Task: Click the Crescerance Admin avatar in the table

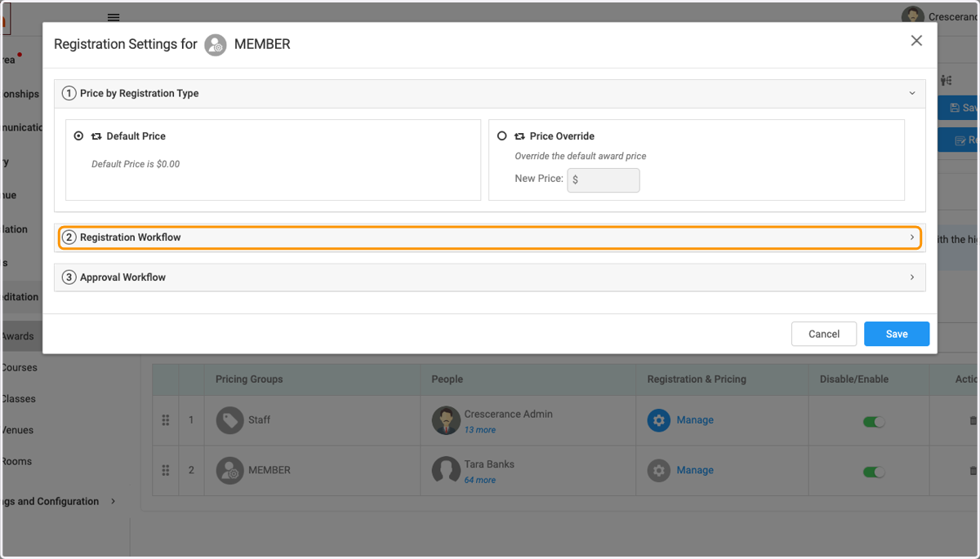Action: (446, 420)
